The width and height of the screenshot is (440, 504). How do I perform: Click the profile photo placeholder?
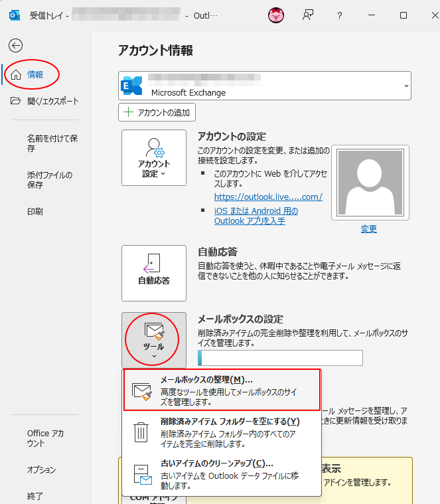click(x=370, y=182)
